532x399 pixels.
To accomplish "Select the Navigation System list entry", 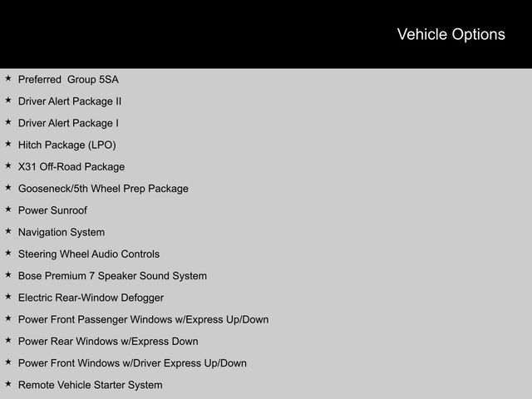I will pyautogui.click(x=62, y=233).
